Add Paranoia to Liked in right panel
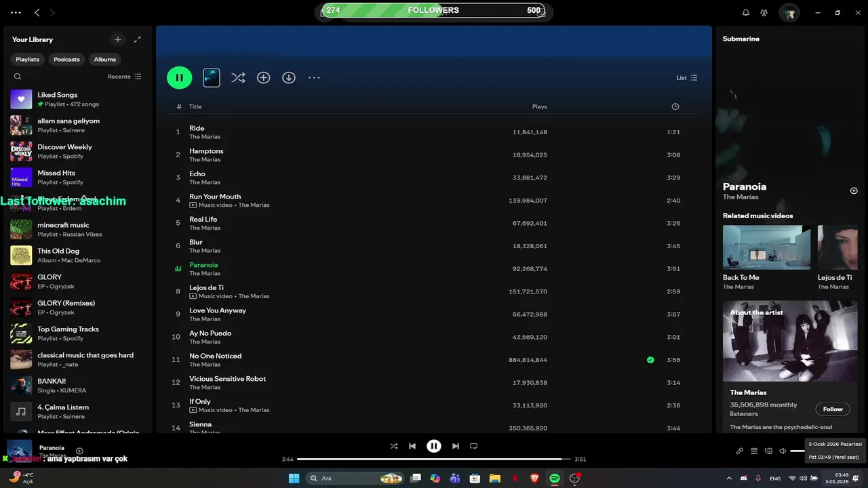 tap(854, 190)
